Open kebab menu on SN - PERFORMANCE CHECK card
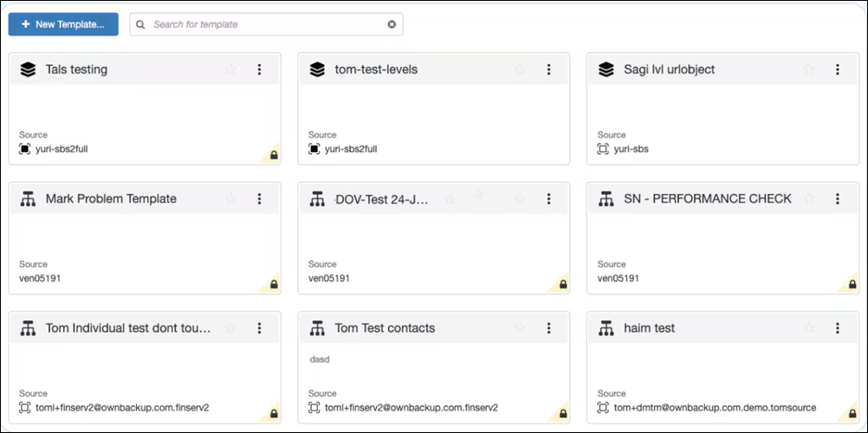 (838, 199)
